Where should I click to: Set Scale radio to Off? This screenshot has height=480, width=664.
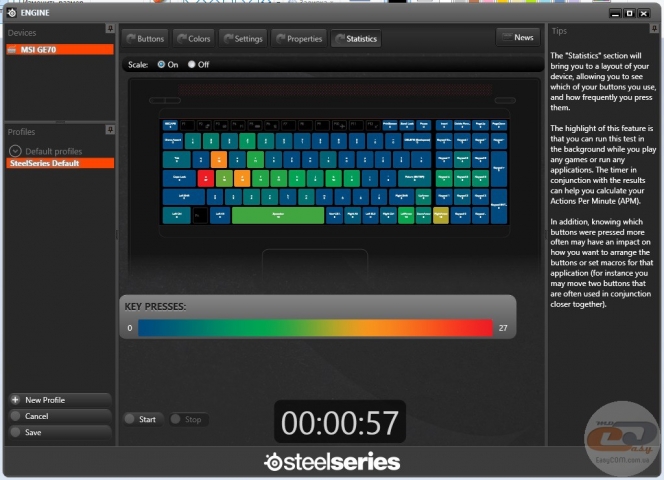pyautogui.click(x=192, y=64)
